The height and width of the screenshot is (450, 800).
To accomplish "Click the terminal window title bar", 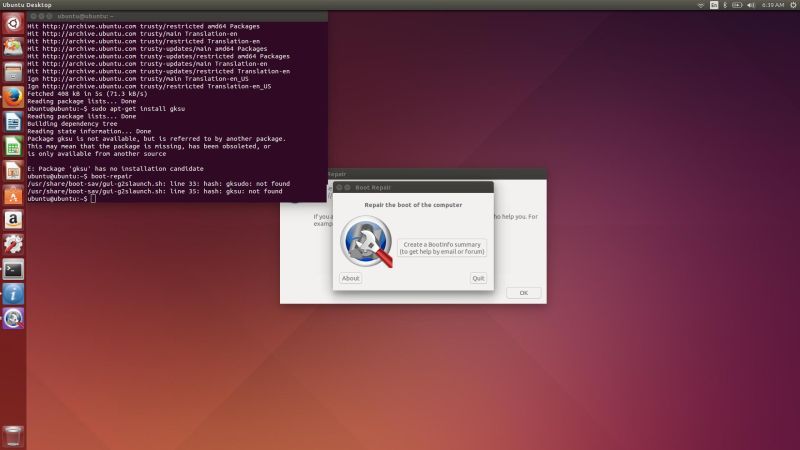I will pyautogui.click(x=177, y=16).
